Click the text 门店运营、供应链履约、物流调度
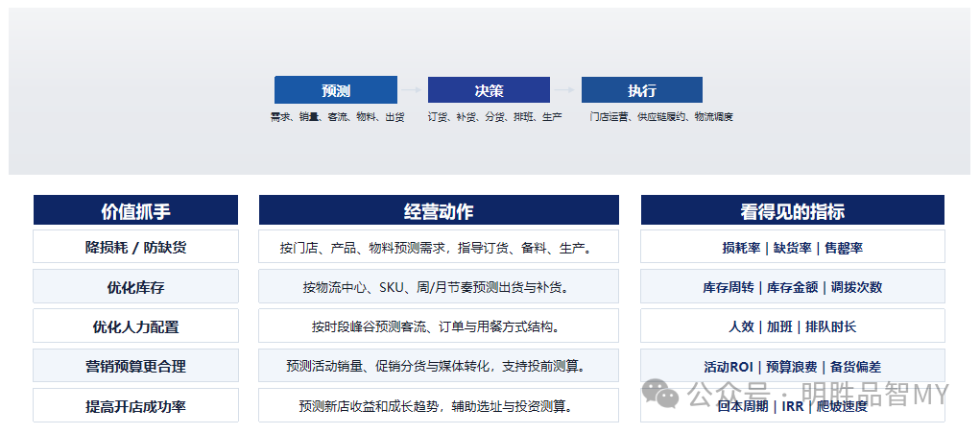The height and width of the screenshot is (434, 980). (661, 117)
